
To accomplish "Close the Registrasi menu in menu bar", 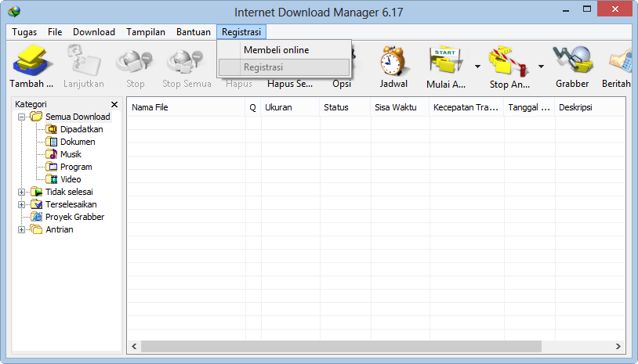I will (241, 32).
